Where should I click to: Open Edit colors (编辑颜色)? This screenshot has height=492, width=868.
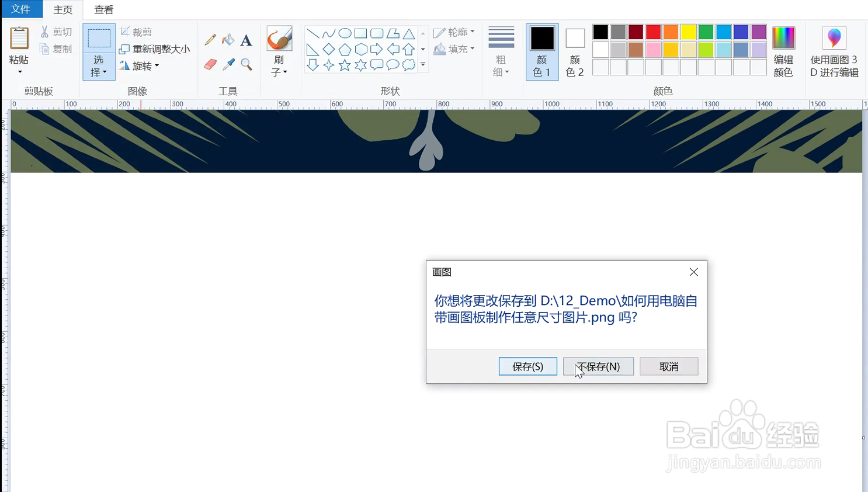783,51
